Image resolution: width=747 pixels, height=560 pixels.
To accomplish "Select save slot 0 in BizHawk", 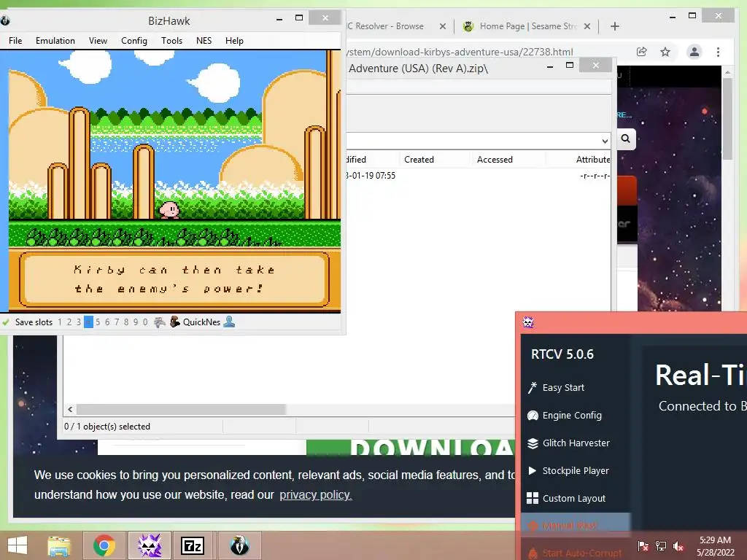I will coord(145,322).
